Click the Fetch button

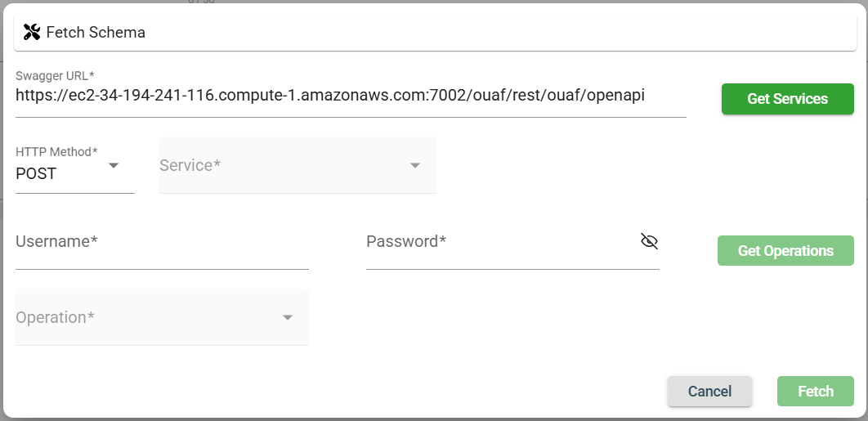[x=815, y=392]
